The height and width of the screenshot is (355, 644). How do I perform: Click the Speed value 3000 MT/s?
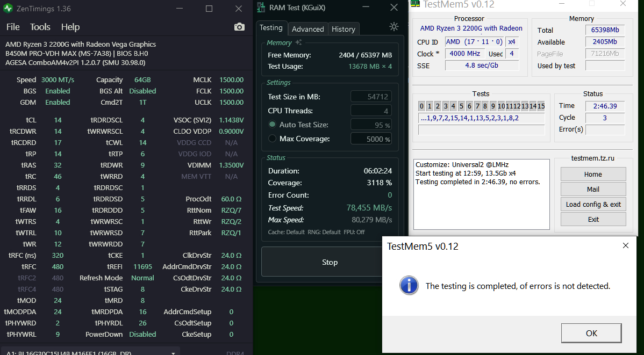coord(58,79)
